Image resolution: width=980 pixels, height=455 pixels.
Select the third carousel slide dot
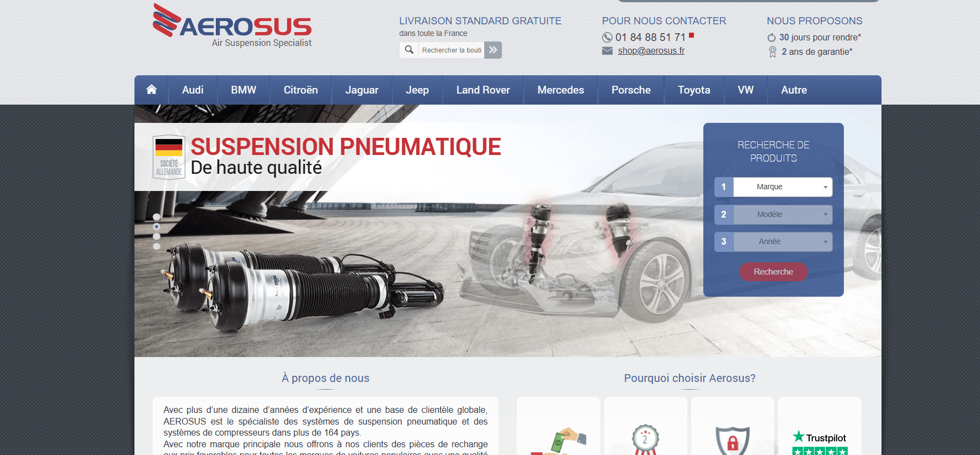pos(157,236)
